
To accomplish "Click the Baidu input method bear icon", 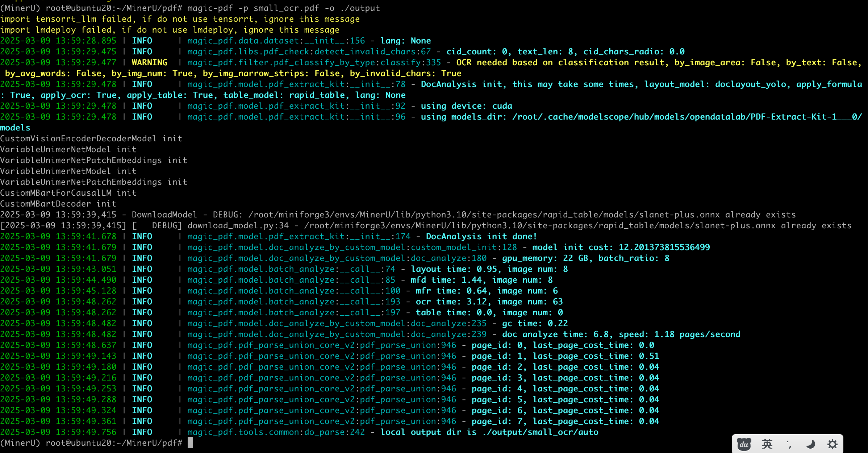I will pos(744,444).
